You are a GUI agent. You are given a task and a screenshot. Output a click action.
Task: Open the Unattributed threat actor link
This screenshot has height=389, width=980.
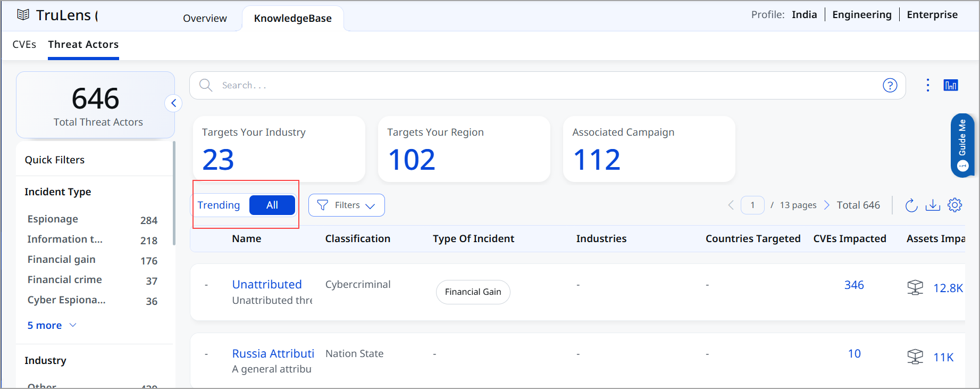click(267, 284)
